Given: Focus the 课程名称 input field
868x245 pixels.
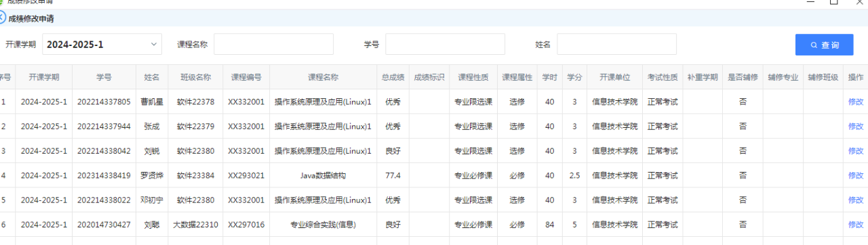Looking at the screenshot, I should point(273,45).
